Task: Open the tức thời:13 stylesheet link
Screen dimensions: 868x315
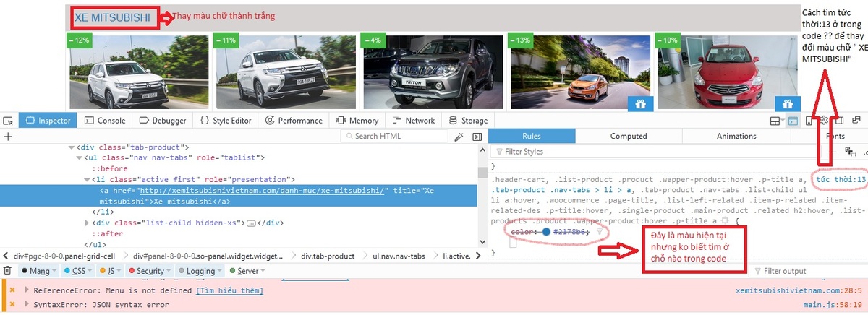Action: coord(841,179)
